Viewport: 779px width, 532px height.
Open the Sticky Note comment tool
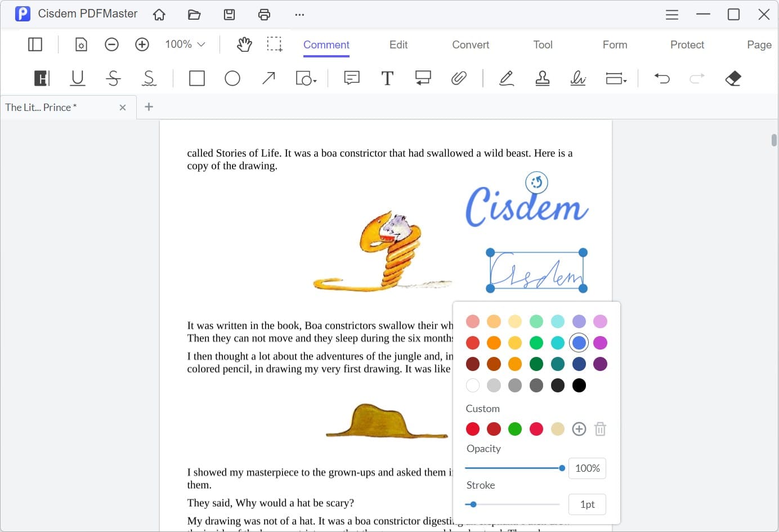coord(351,78)
